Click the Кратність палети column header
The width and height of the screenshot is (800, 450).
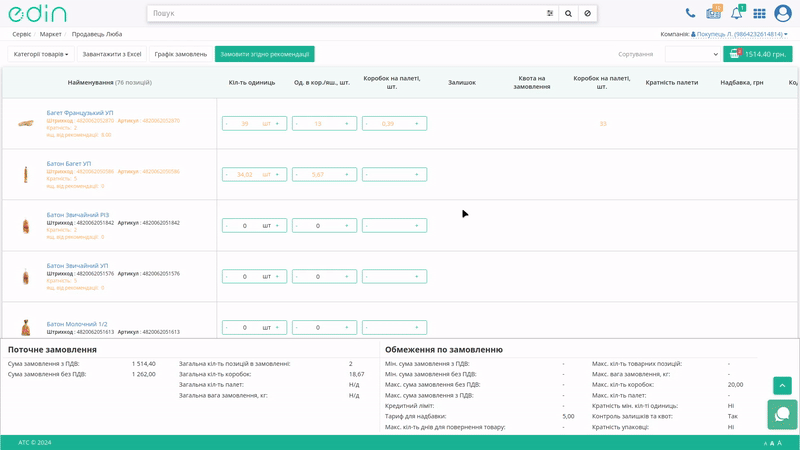click(x=671, y=82)
